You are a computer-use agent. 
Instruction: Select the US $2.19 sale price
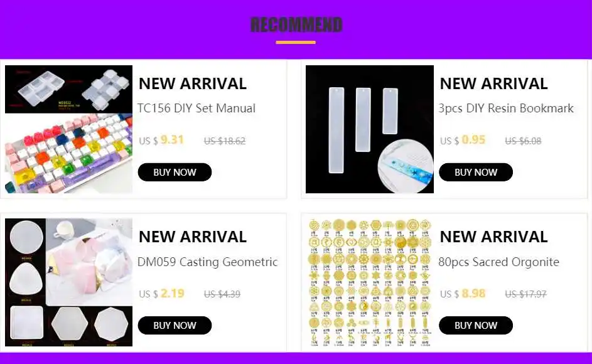[161, 293]
